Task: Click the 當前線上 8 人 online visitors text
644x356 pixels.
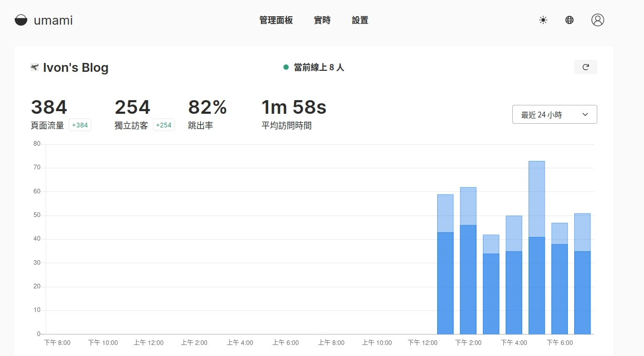Action: pos(319,67)
